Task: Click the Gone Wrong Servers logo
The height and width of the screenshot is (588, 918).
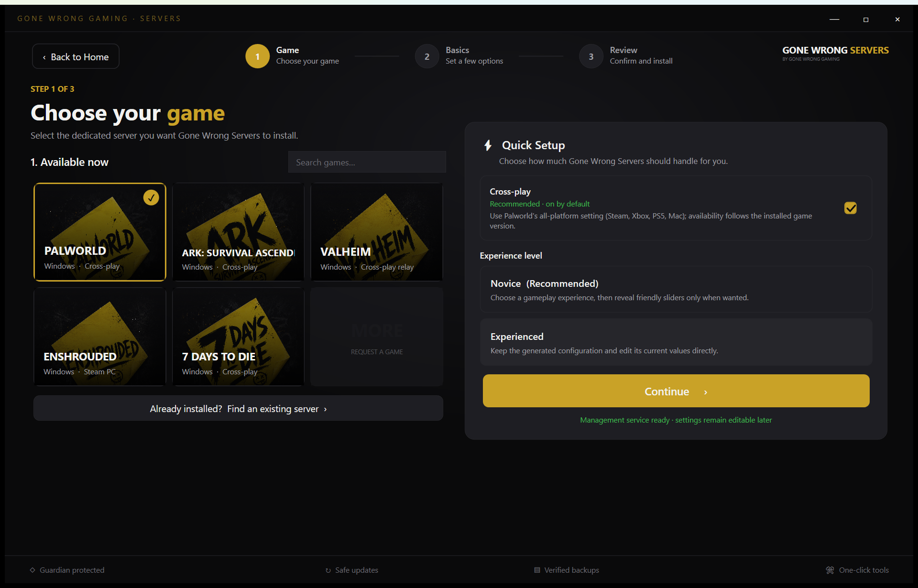Action: click(835, 53)
